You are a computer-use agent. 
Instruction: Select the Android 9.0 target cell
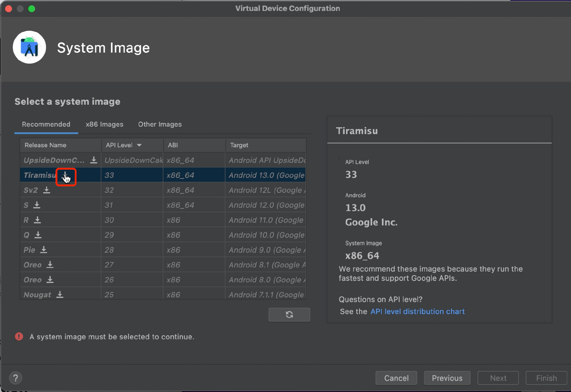[266, 250]
